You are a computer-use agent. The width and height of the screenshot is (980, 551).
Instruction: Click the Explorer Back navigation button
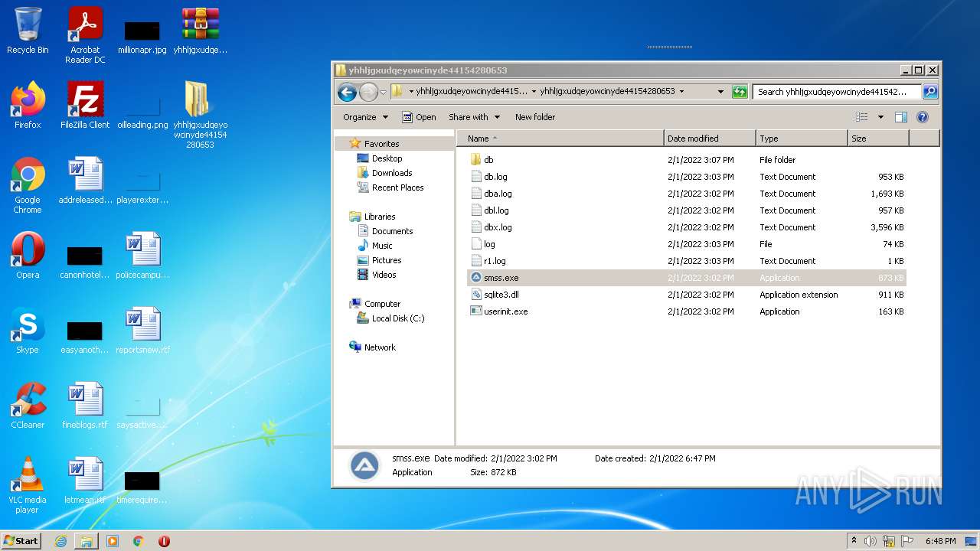point(347,93)
